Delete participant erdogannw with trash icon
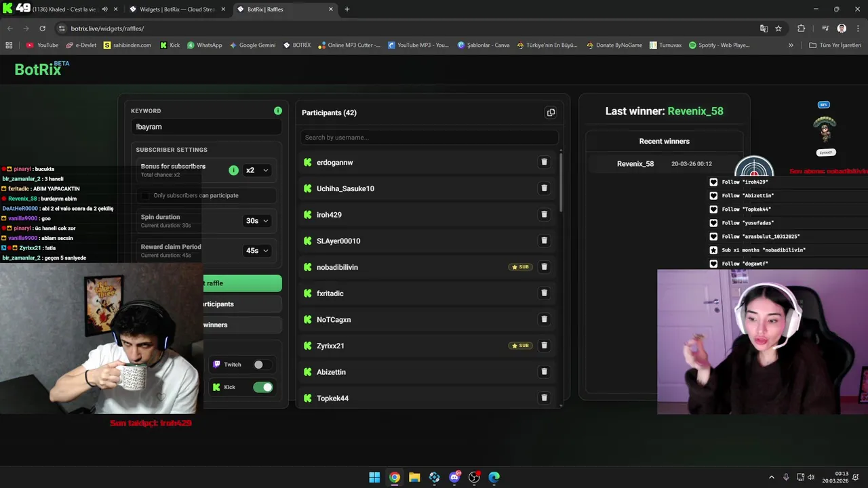868x488 pixels. pos(544,162)
